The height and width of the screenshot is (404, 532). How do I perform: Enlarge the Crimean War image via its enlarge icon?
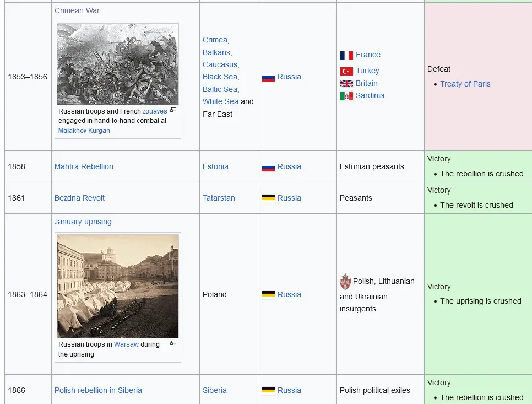click(x=173, y=110)
